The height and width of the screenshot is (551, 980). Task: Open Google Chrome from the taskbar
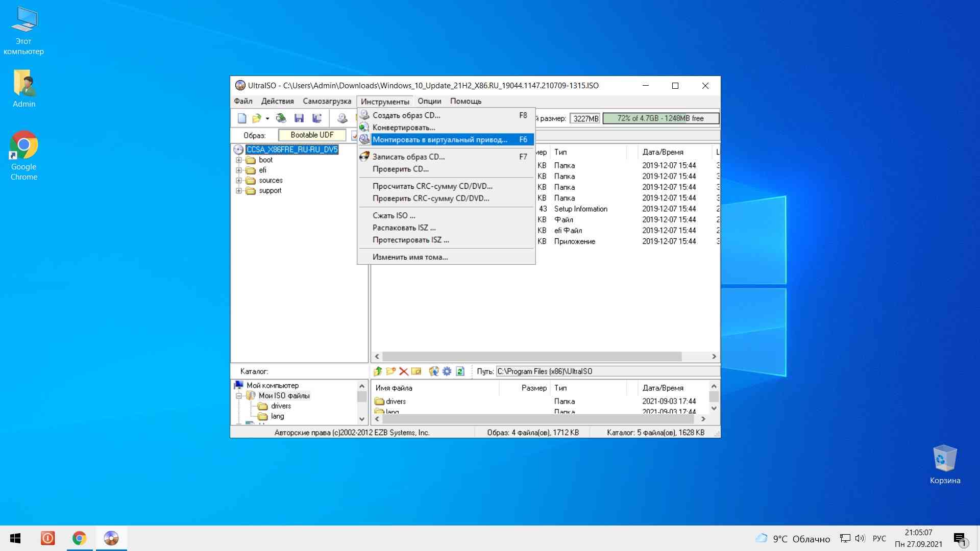tap(79, 538)
